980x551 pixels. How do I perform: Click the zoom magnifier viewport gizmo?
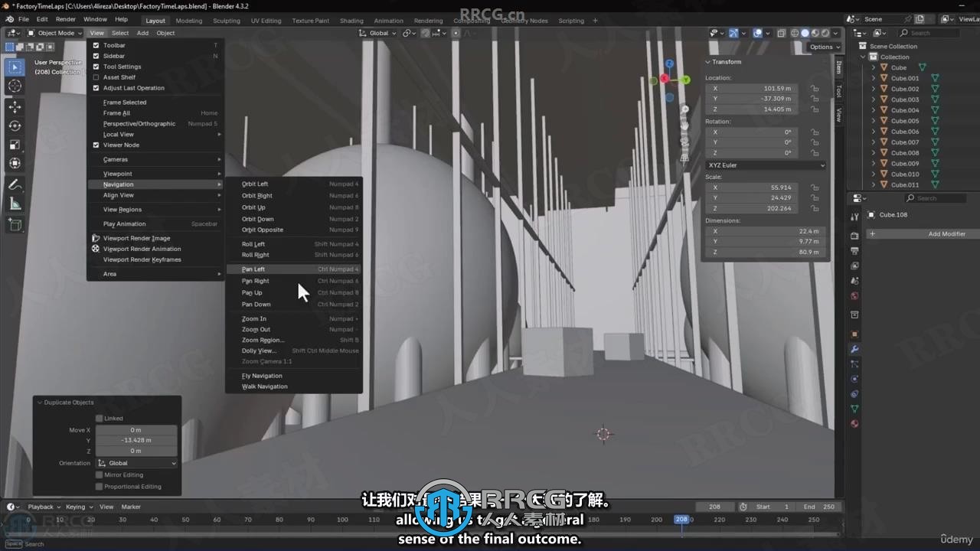(x=686, y=109)
